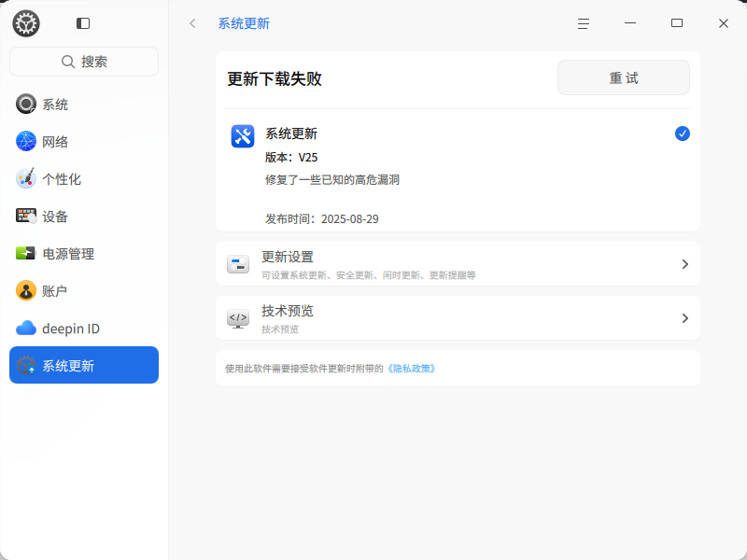
Task: Close the control center window
Action: coord(723,23)
